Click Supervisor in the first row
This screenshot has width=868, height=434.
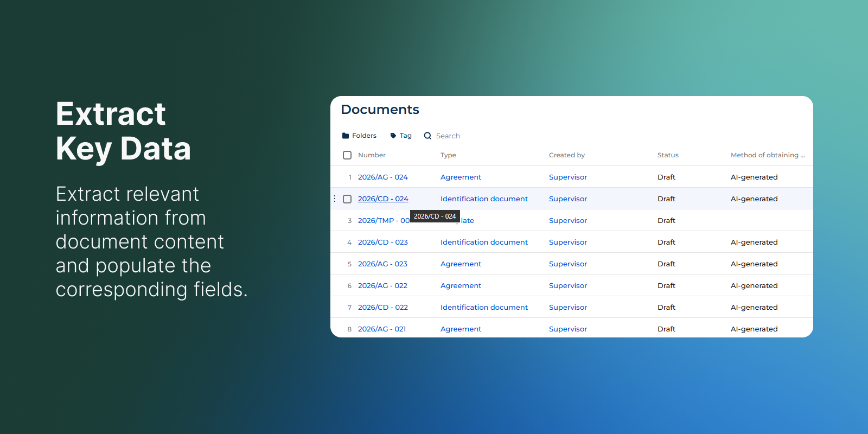tap(567, 177)
